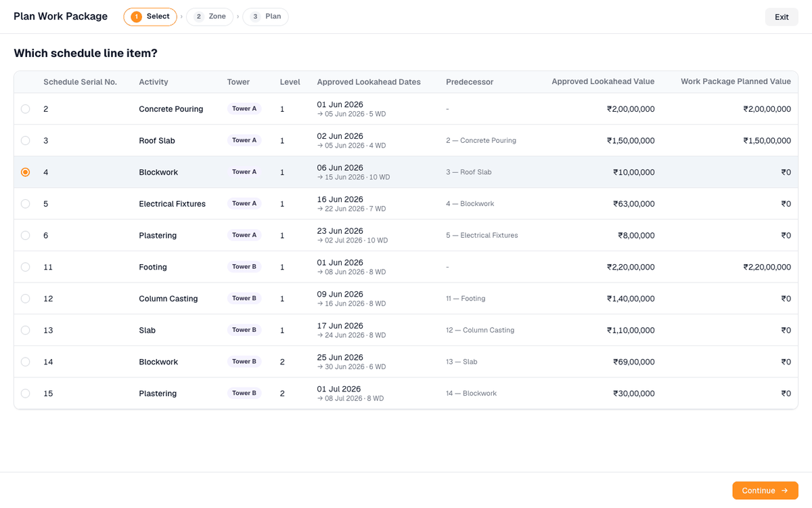Click the predecessor '2 — Concrete Pouring'
The width and height of the screenshot is (812, 508).
tap(481, 141)
